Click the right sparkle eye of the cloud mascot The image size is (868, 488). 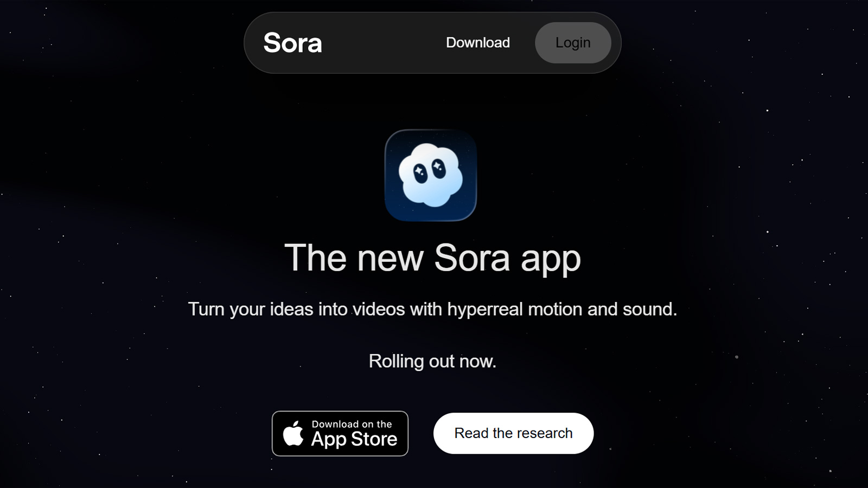click(x=438, y=168)
